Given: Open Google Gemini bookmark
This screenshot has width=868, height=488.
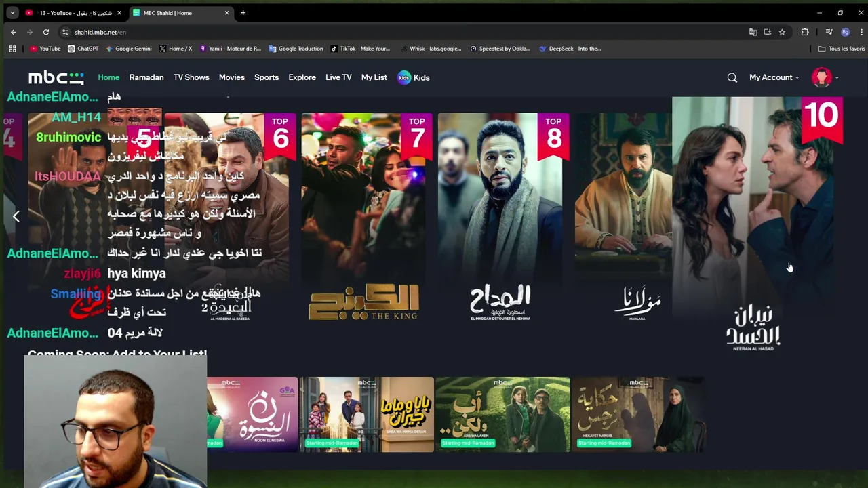Looking at the screenshot, I should pos(129,49).
